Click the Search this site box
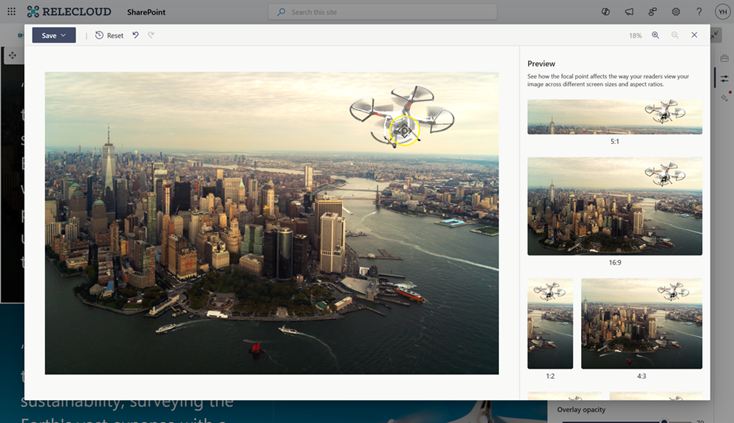This screenshot has height=423, width=734. tap(383, 12)
